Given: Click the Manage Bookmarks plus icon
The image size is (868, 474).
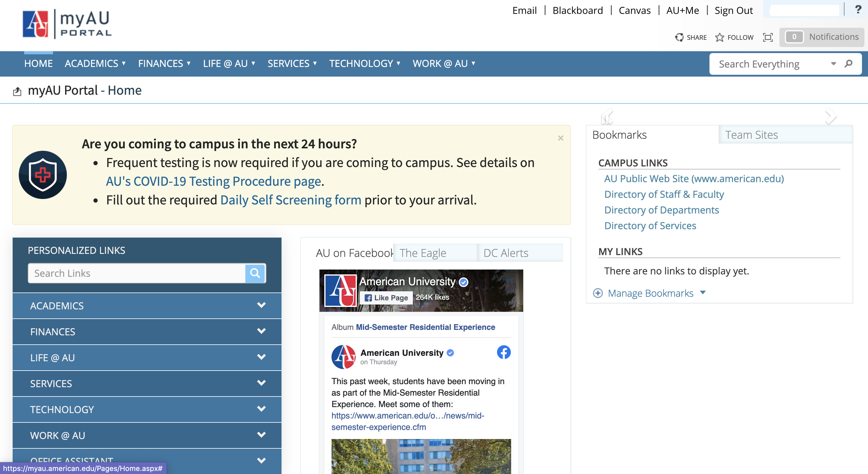Looking at the screenshot, I should coord(598,293).
